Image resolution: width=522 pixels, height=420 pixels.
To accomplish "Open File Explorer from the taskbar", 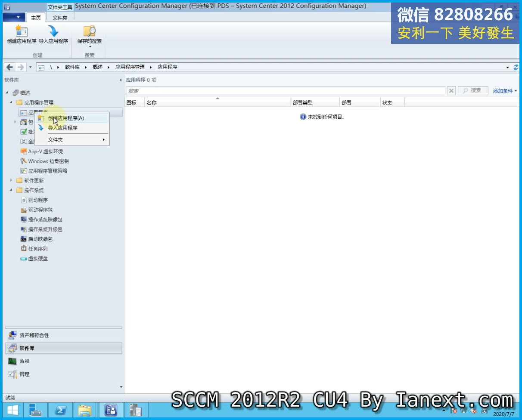I will click(x=85, y=410).
